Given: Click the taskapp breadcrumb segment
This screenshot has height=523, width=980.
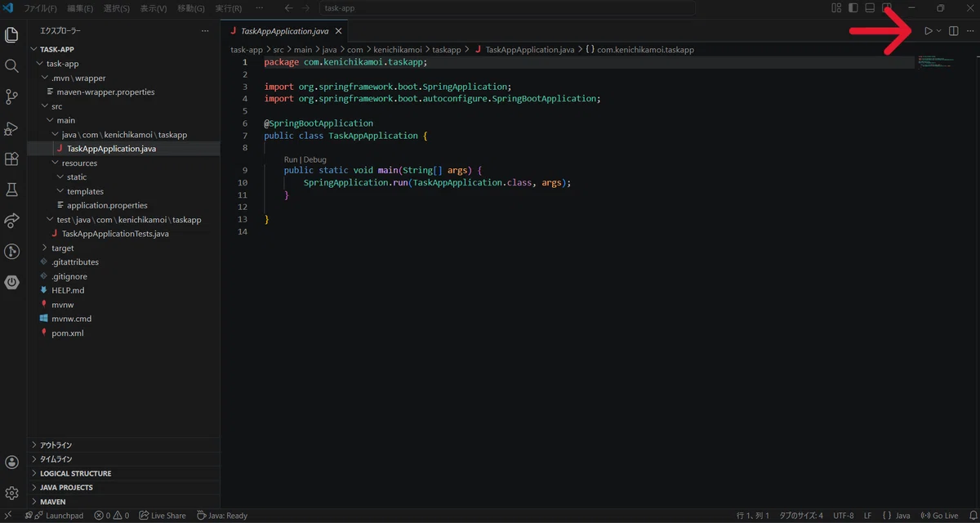Looking at the screenshot, I should (447, 49).
